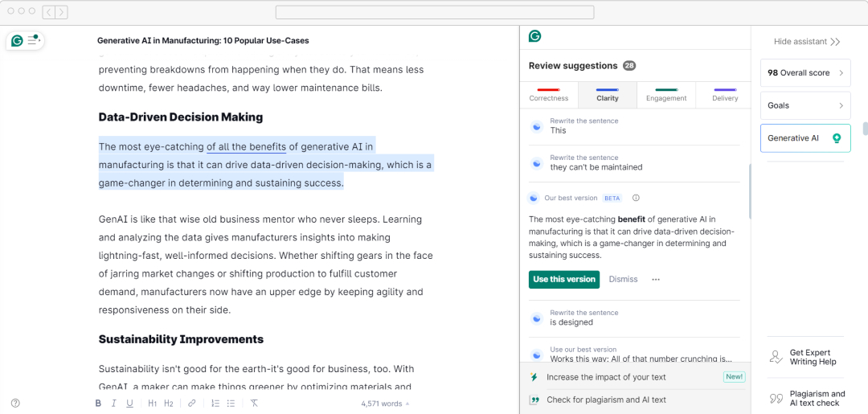868x414 pixels.
Task: Click Check for plagiarism and AI text
Action: 635,400
